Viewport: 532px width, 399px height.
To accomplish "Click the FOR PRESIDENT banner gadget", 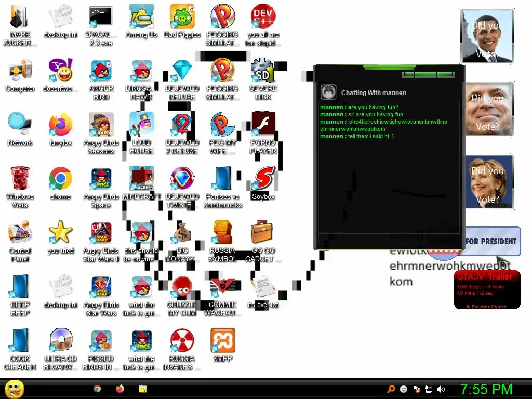I will click(x=491, y=241).
